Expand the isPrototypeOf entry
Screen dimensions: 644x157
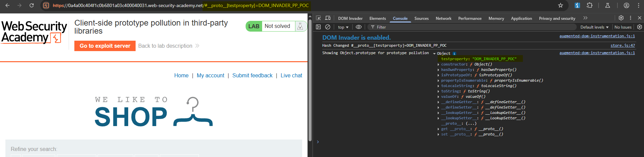tap(438, 75)
